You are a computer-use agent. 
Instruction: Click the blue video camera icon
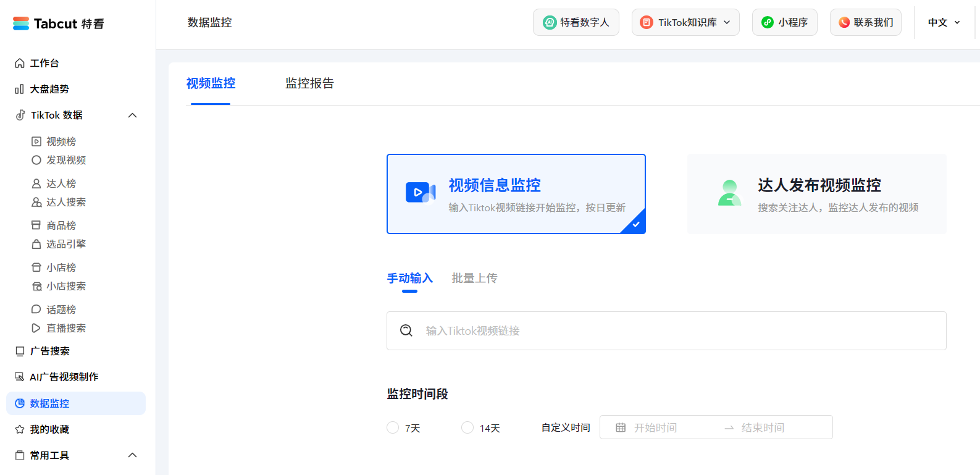tap(421, 193)
